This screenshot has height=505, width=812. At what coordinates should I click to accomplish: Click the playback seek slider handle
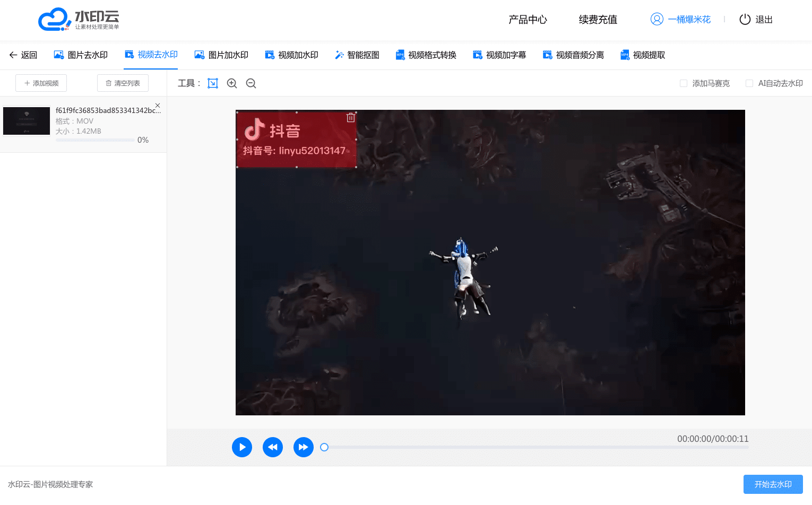(324, 447)
